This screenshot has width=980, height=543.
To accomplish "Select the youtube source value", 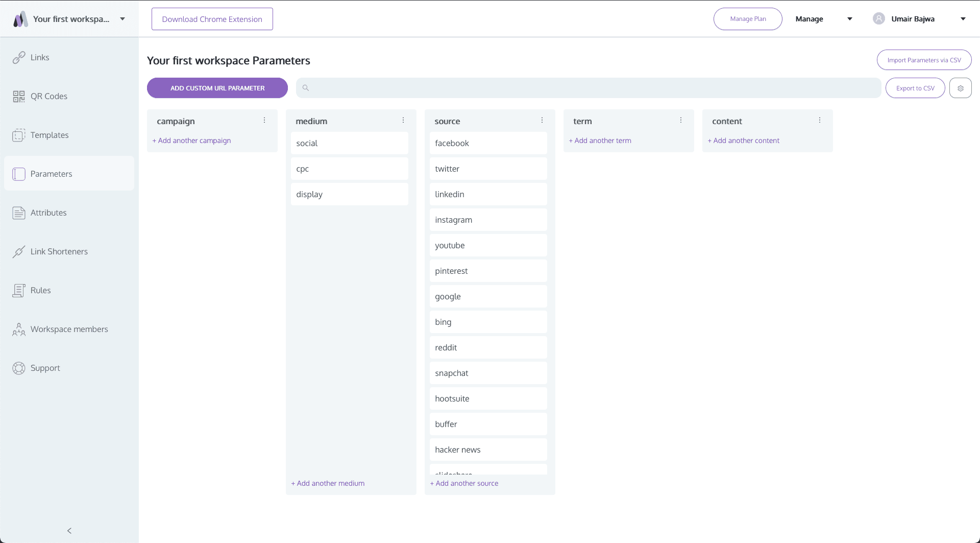I will 488,245.
